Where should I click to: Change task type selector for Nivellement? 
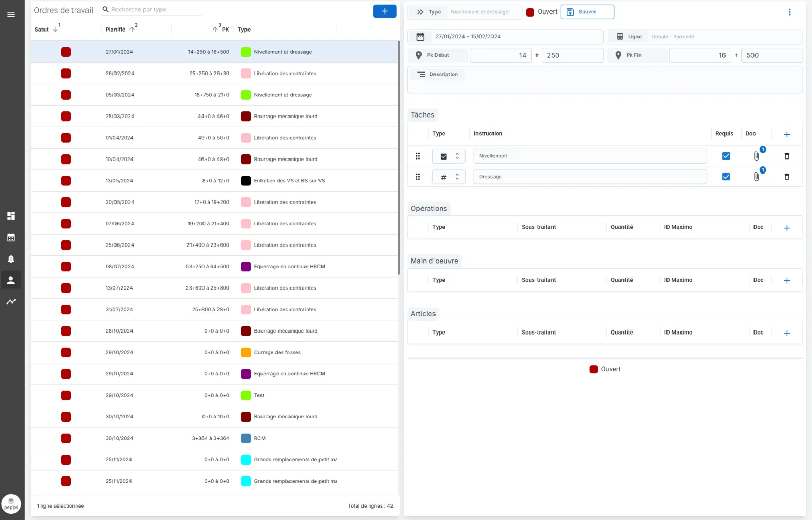point(449,156)
